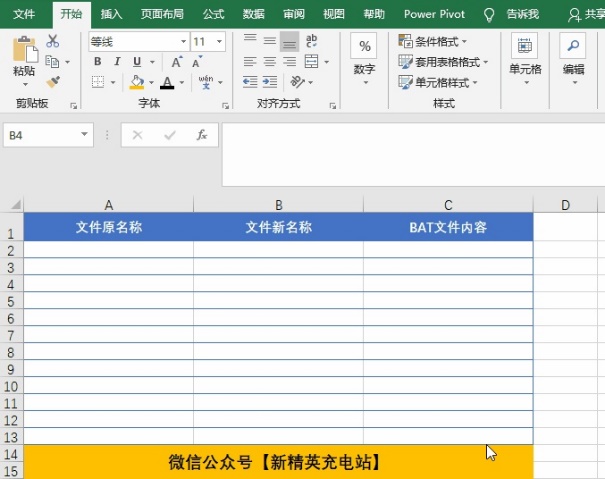Switch to the 数据 Data tab
Viewport: 605px width, 479px height.
(253, 14)
